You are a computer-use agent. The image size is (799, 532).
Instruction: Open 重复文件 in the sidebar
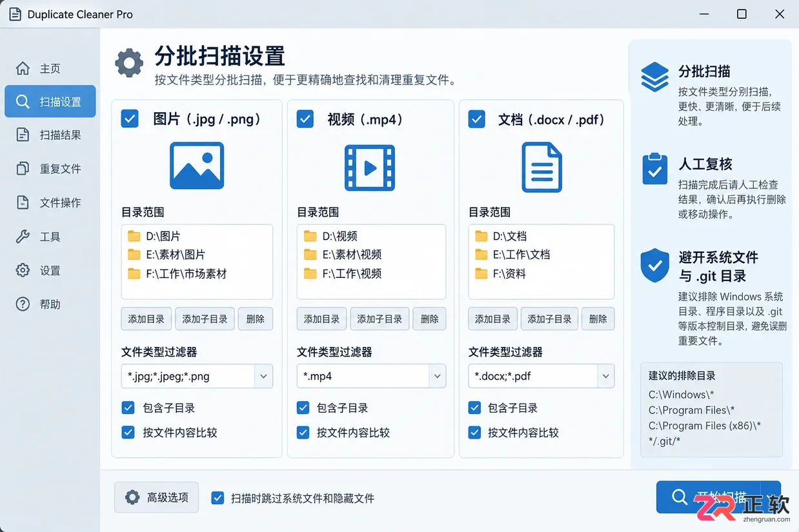pyautogui.click(x=50, y=169)
